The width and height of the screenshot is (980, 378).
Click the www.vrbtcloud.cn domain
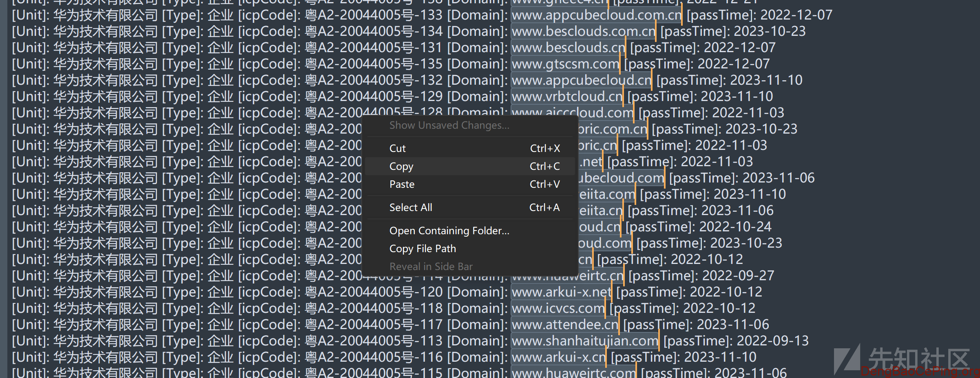click(x=567, y=97)
